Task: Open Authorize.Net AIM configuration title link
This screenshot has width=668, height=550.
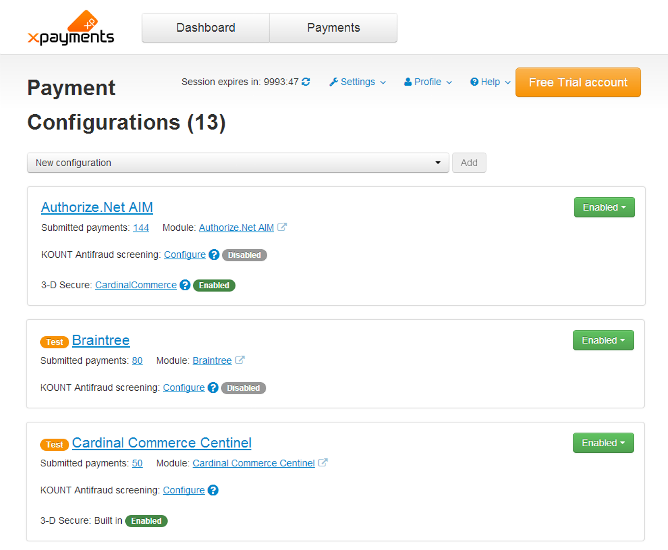Action: coord(97,207)
